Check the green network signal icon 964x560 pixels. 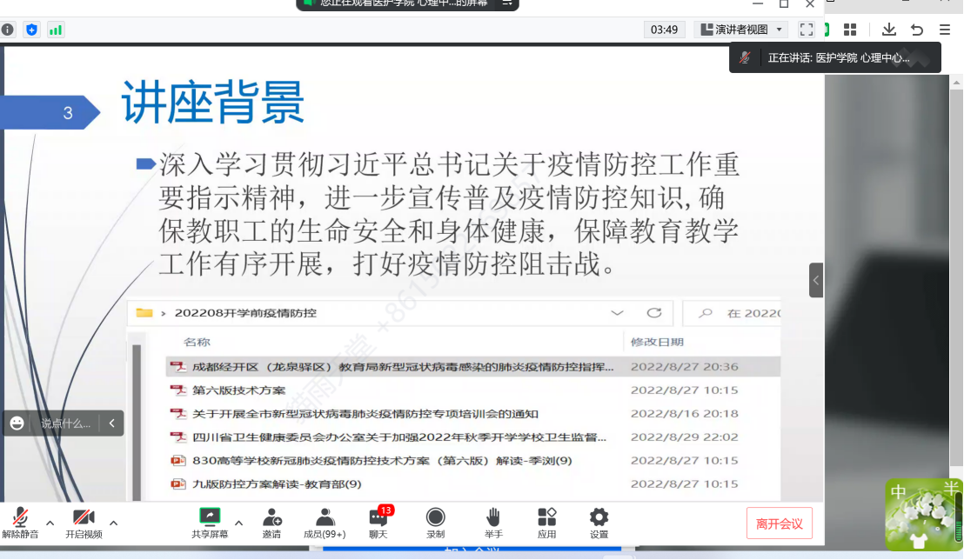tap(56, 30)
